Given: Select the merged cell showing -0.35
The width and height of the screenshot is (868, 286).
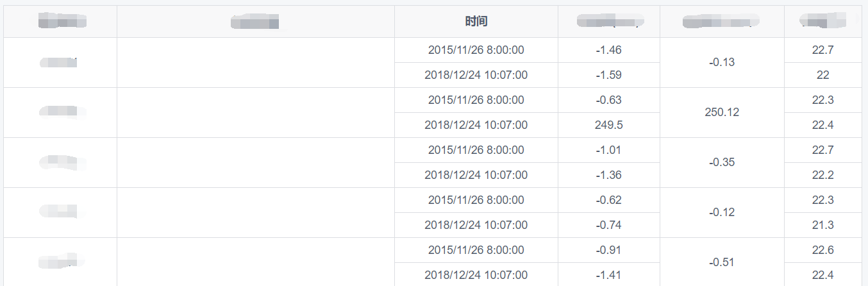Looking at the screenshot, I should pyautogui.click(x=721, y=162).
